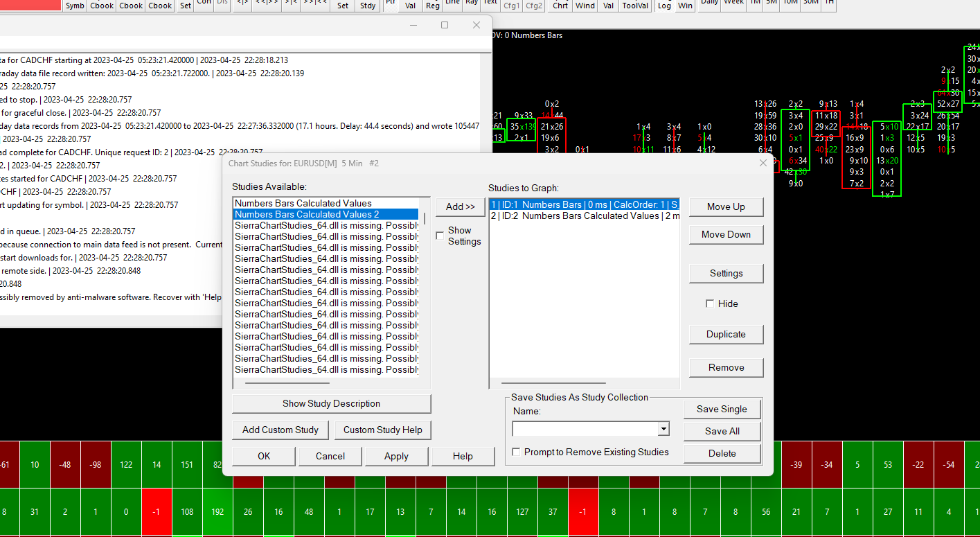Image resolution: width=980 pixels, height=537 pixels.
Task: Click the Move Down button
Action: point(726,234)
